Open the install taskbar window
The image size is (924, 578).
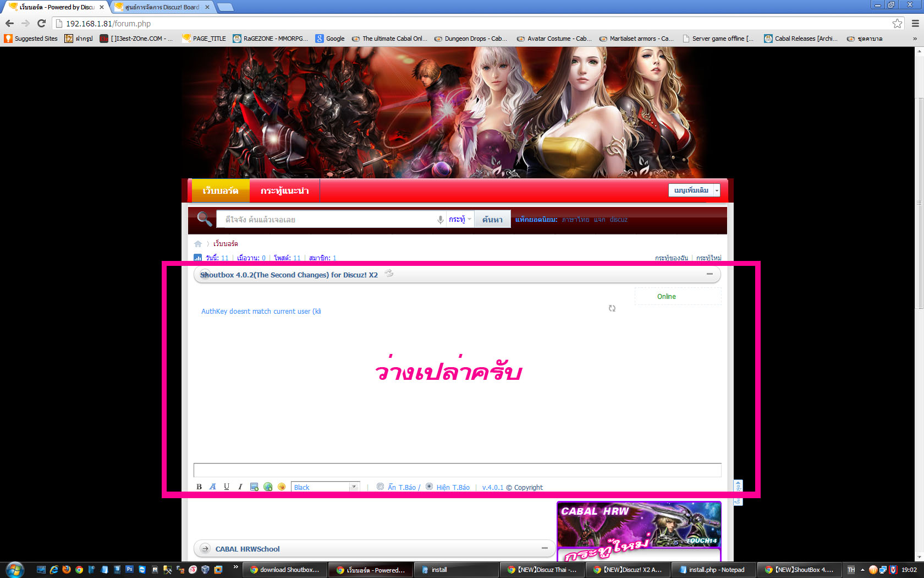coord(457,570)
